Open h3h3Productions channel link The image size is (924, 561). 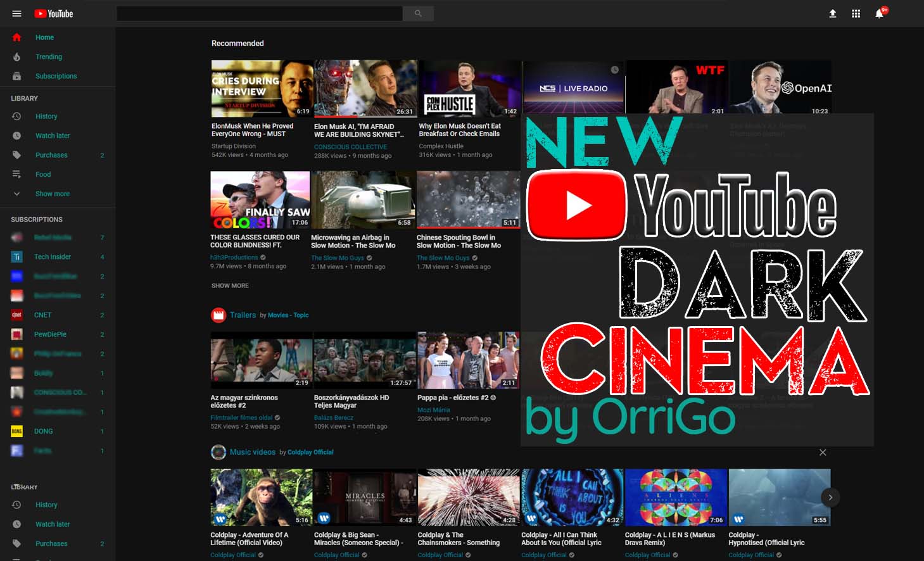(x=234, y=258)
